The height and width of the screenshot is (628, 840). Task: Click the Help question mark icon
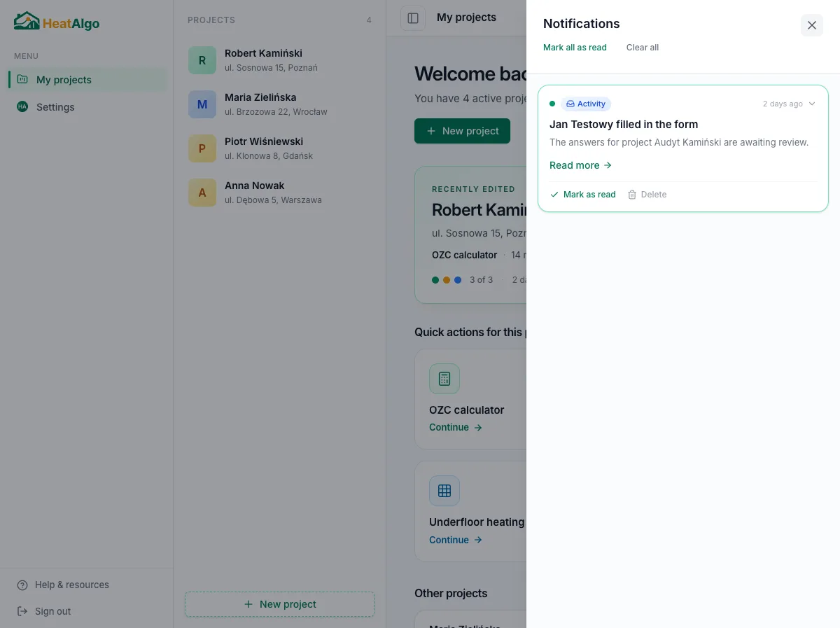[22, 585]
